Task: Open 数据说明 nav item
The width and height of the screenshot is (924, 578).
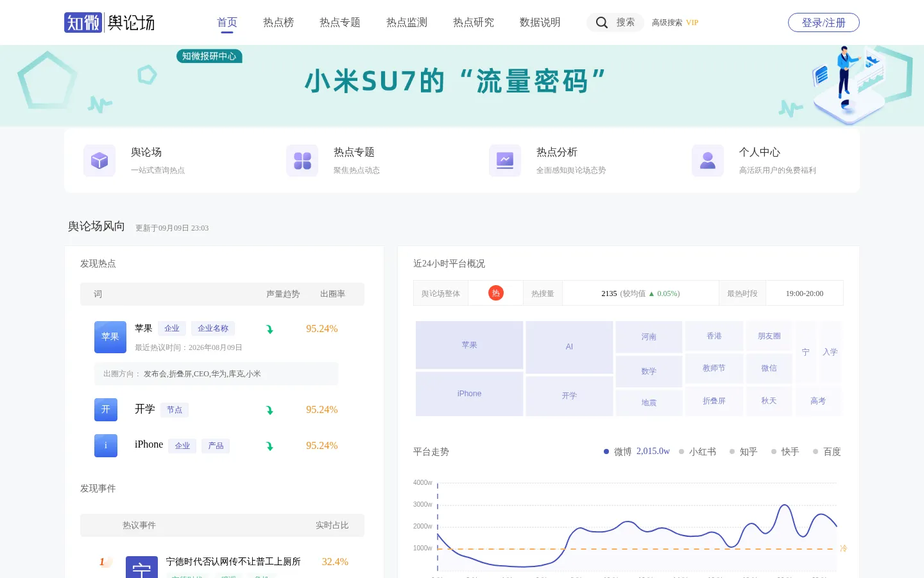Action: 540,22
